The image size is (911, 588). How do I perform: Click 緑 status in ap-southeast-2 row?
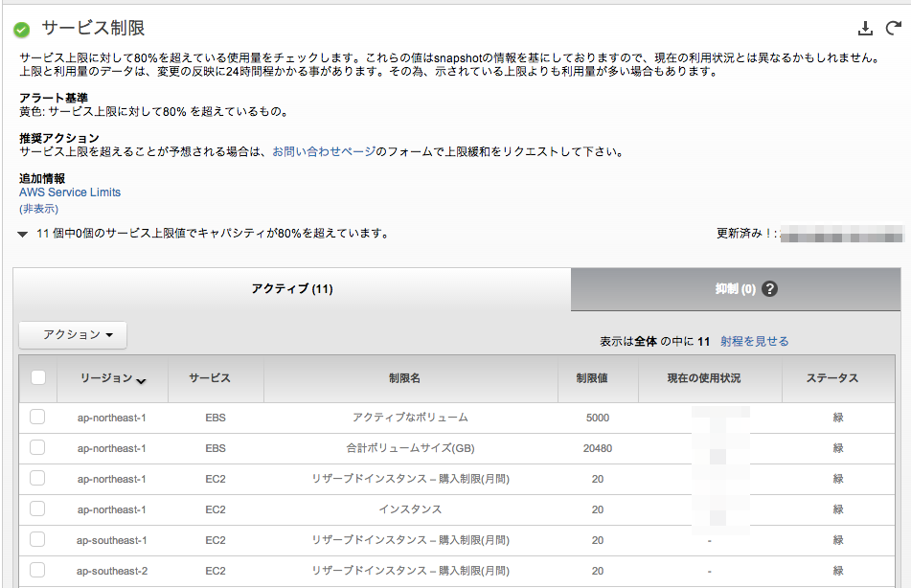(x=838, y=571)
